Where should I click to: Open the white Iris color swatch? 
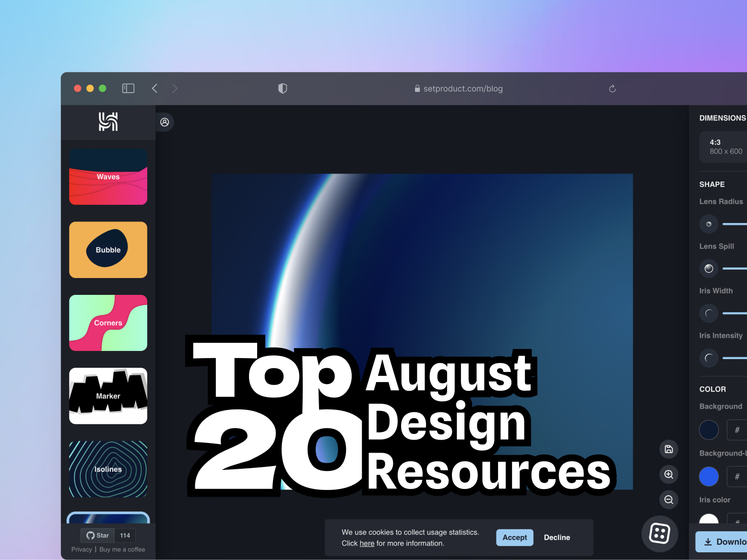[x=709, y=518]
